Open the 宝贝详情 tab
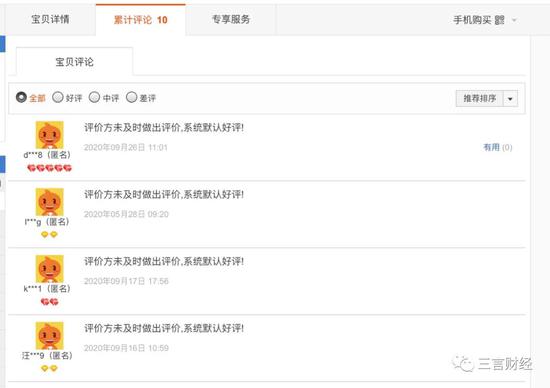This screenshot has width=550, height=388. [x=50, y=20]
